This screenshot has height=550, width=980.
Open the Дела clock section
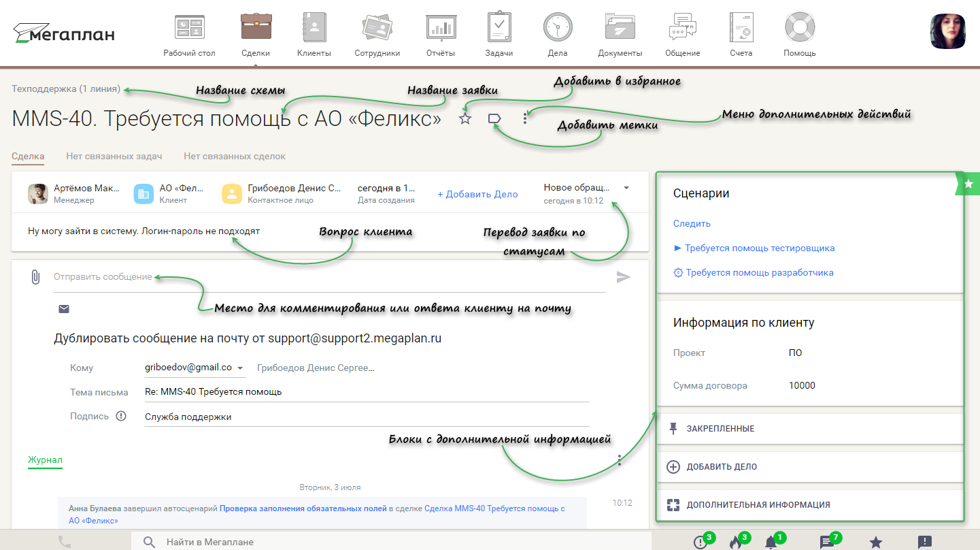click(557, 34)
